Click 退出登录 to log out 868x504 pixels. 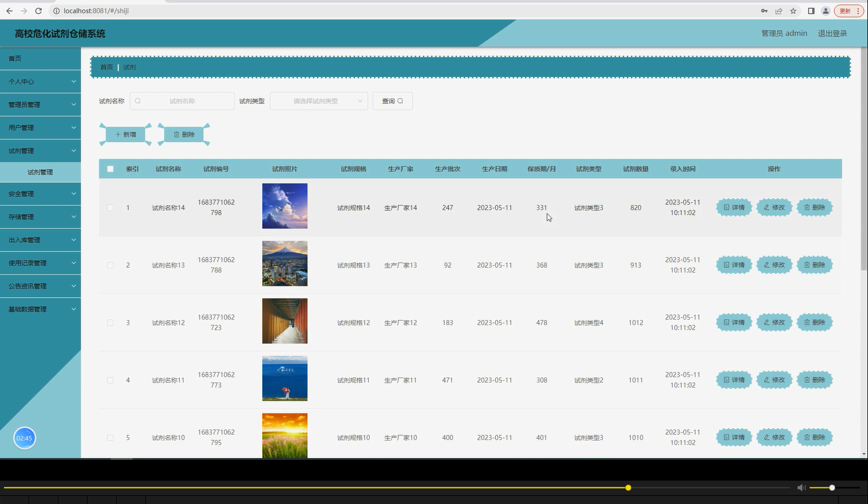pos(832,33)
